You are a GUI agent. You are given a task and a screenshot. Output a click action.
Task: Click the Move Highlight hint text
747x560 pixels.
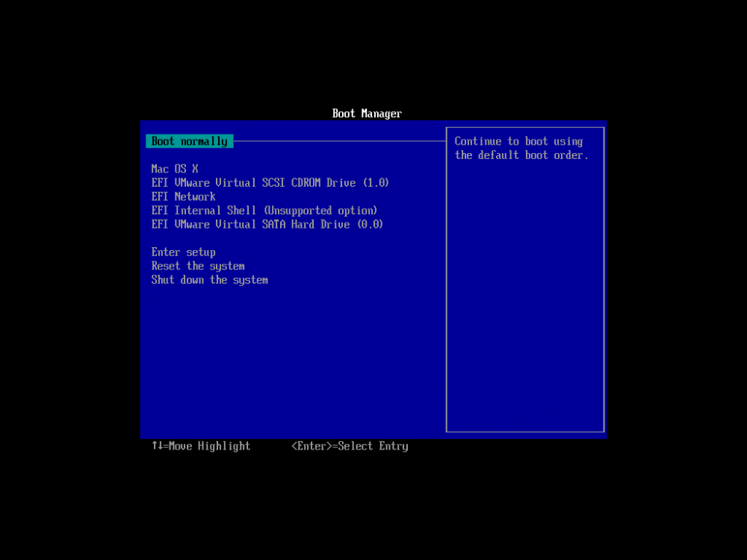pos(209,447)
